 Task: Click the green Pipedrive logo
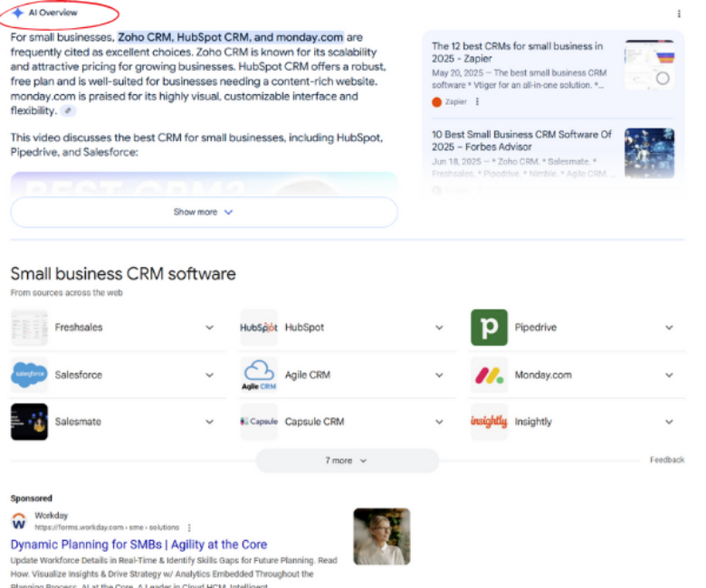pos(489,327)
